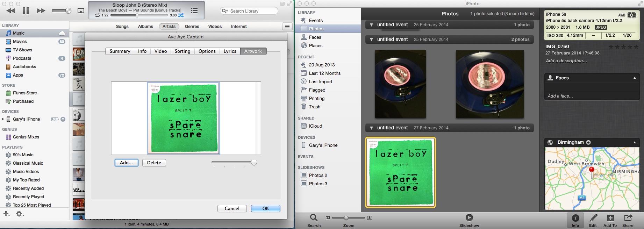644x229 pixels.
Task: Click Cancel in the song info dialog
Action: [232, 209]
